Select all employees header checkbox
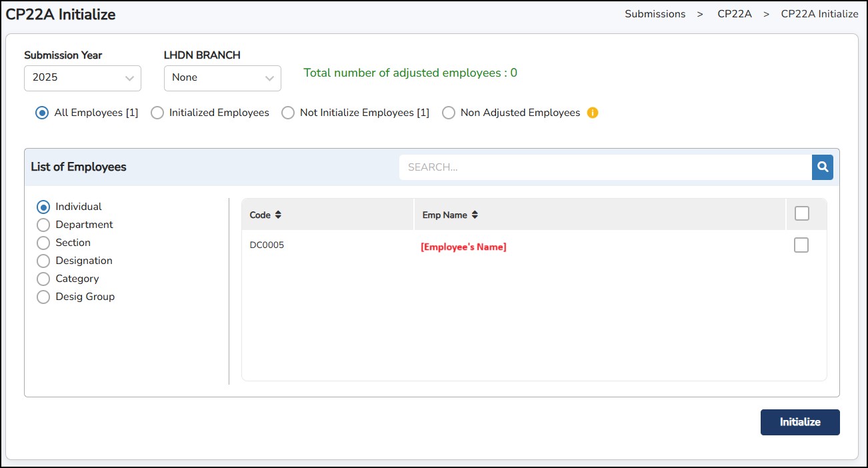This screenshot has width=868, height=468. [801, 213]
